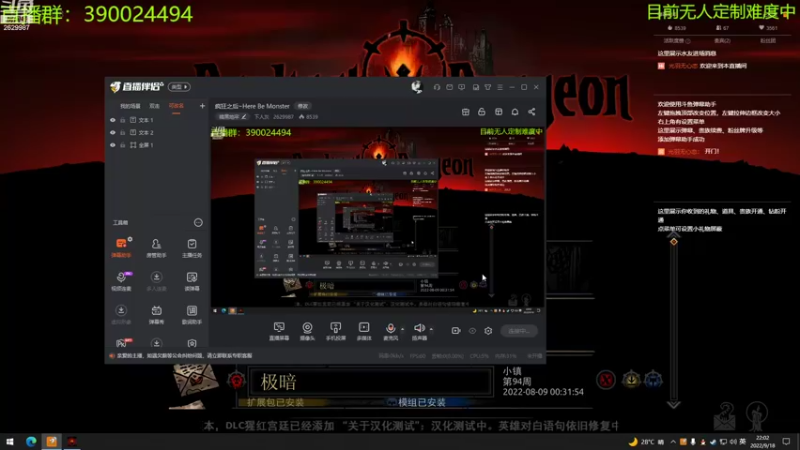Toggle canvas lock icon in title row
The image size is (800, 450).
pos(482,112)
